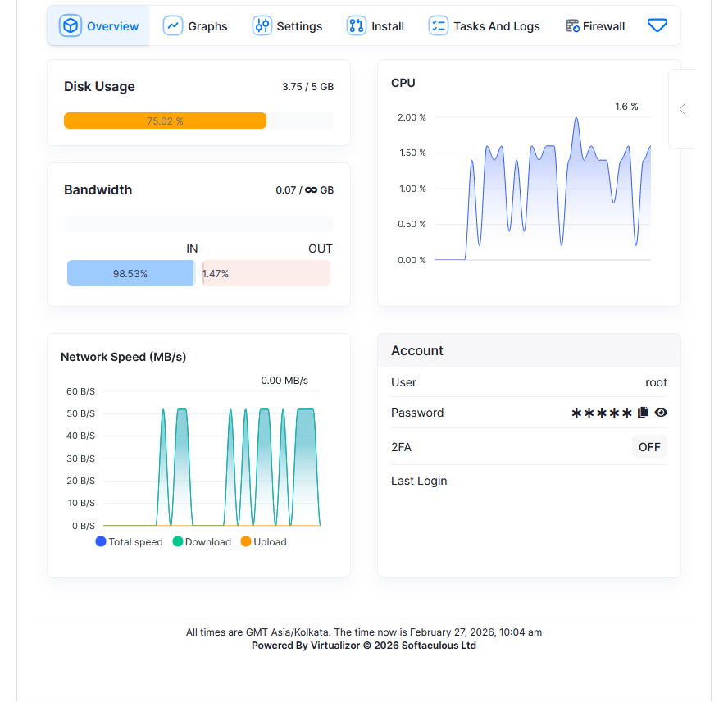
Task: Click the Settings sliders icon
Action: coord(262,26)
